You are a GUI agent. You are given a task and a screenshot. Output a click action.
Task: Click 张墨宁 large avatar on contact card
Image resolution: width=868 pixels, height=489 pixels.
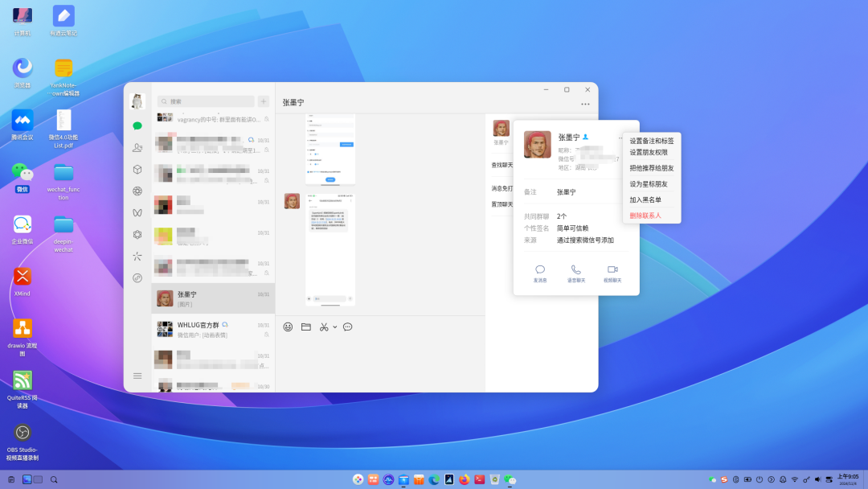[x=537, y=145]
